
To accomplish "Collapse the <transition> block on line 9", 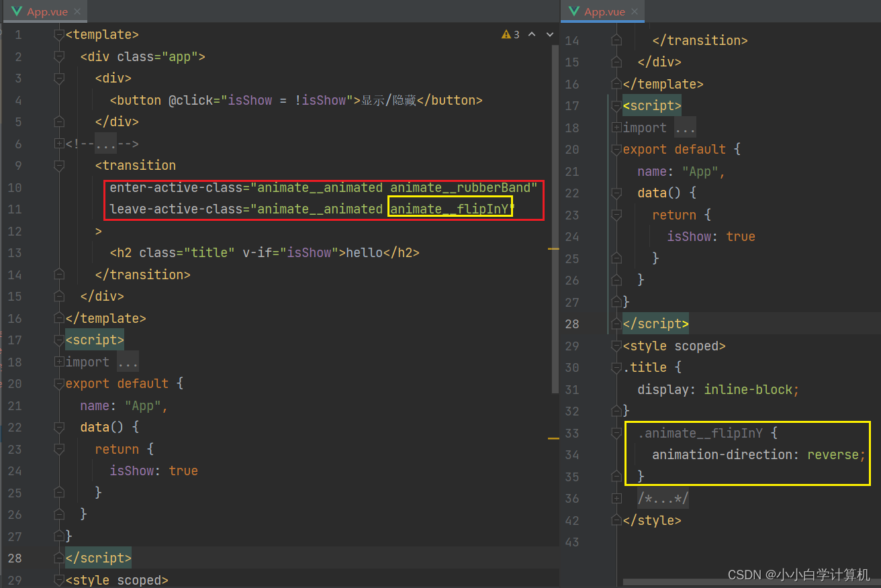I will 59,165.
